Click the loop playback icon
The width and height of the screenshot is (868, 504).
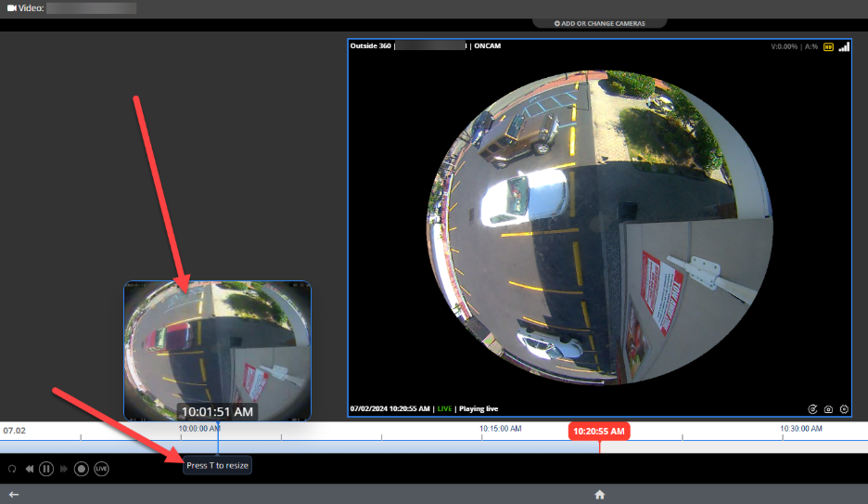coord(12,469)
